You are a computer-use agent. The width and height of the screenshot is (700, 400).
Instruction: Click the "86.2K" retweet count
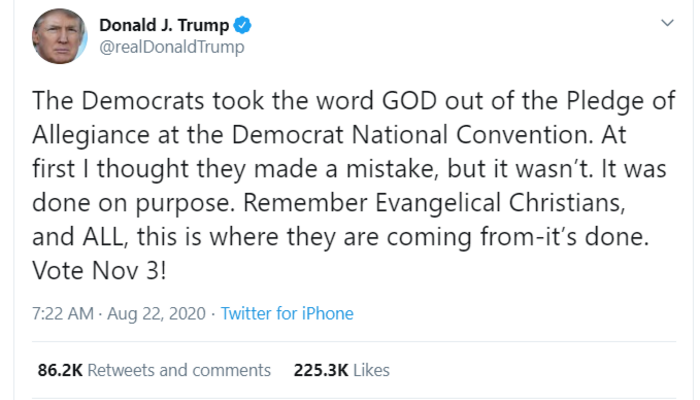point(60,370)
